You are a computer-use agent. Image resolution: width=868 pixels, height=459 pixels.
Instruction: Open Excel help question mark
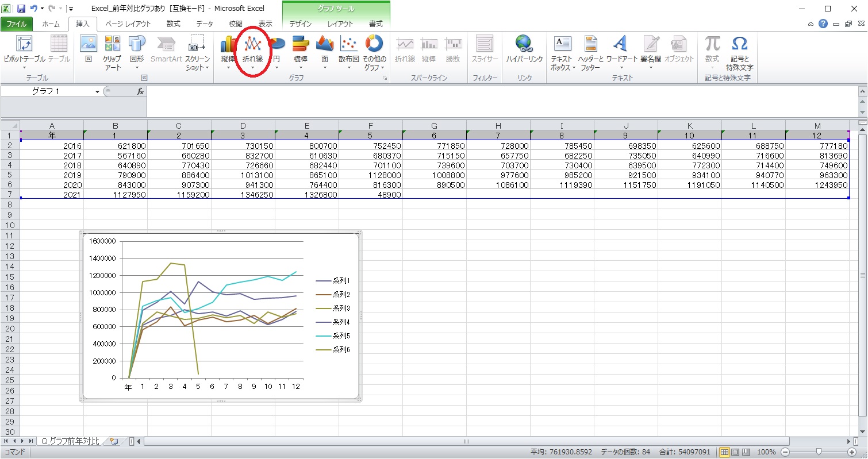[x=823, y=24]
